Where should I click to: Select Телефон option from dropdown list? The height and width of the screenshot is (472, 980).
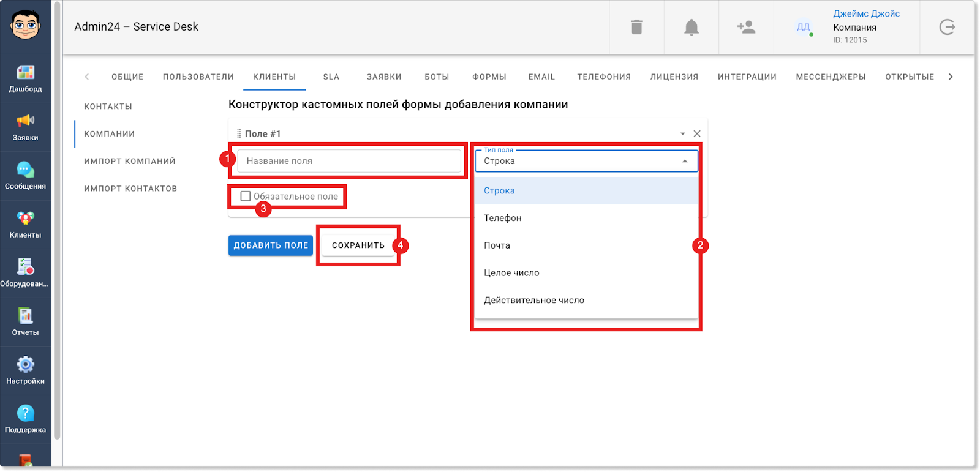[x=503, y=218]
